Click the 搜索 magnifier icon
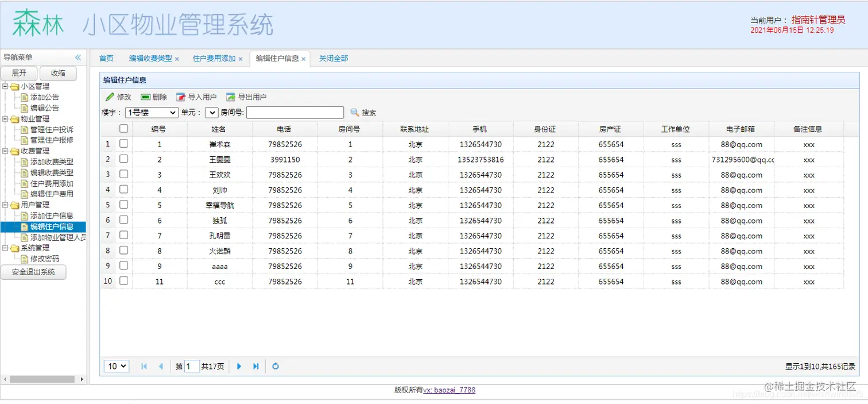 (355, 113)
